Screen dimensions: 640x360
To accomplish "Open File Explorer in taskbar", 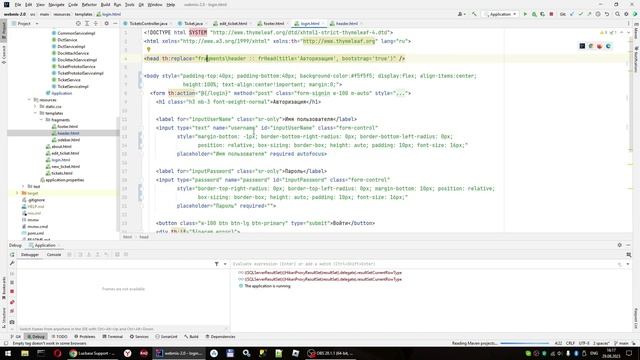I will [x=25, y=353].
